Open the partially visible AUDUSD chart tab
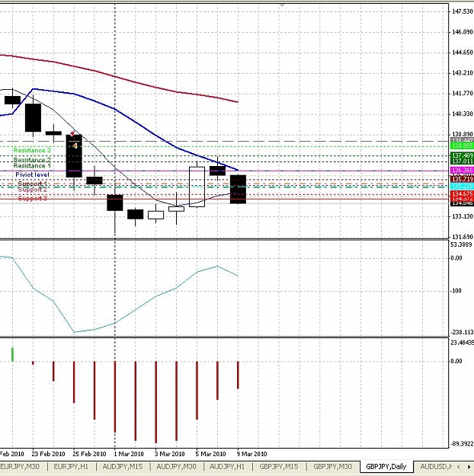Image resolution: width=474 pixels, height=476 pixels. pos(436,466)
